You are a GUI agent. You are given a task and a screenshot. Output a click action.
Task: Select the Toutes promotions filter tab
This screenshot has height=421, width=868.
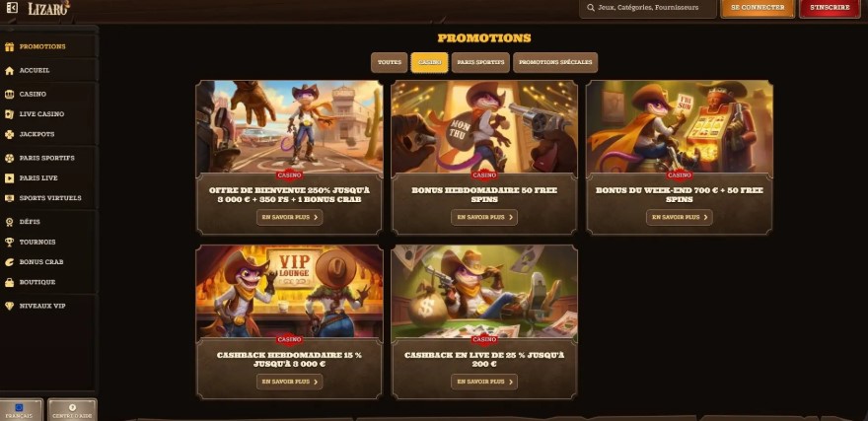tap(390, 62)
